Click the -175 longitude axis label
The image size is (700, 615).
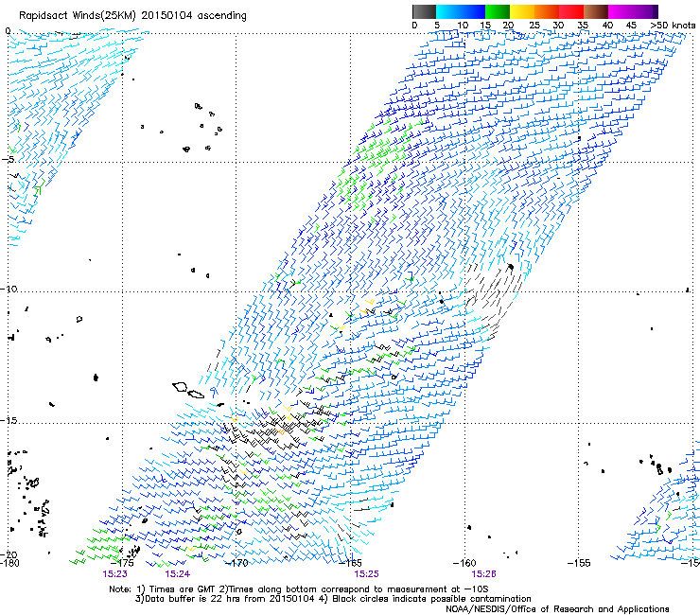coord(123,563)
